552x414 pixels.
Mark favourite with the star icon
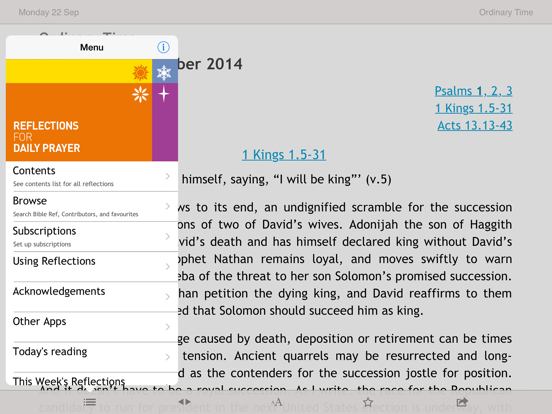[x=368, y=402]
